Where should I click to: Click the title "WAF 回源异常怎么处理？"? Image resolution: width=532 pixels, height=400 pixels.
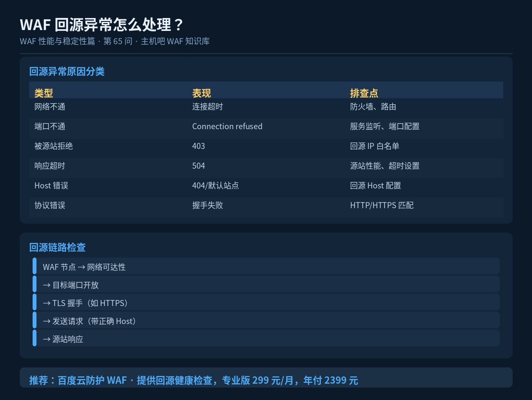click(102, 25)
